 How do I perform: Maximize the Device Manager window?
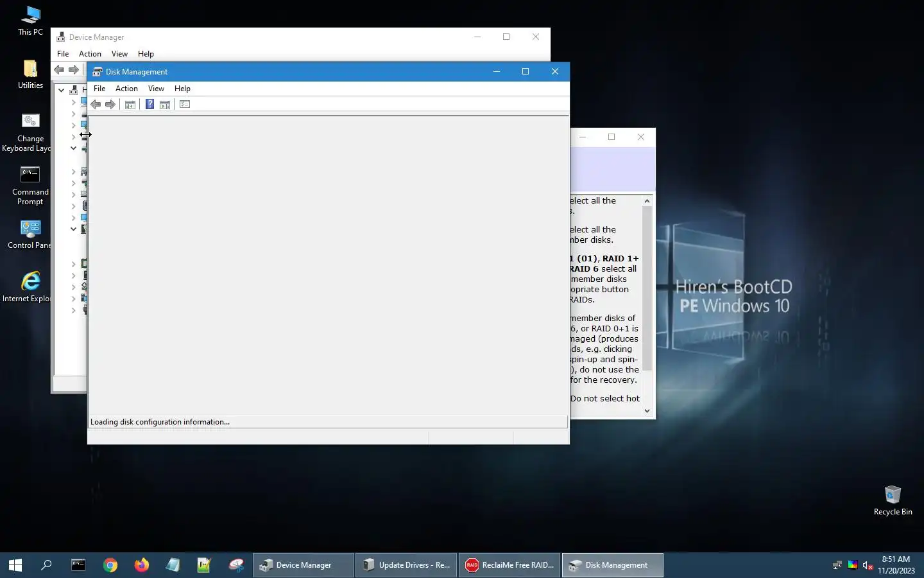pos(506,37)
